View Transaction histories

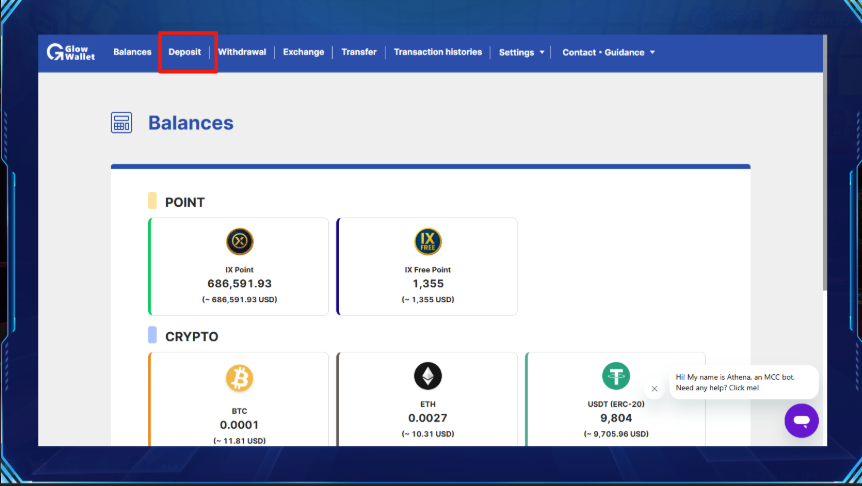tap(438, 52)
